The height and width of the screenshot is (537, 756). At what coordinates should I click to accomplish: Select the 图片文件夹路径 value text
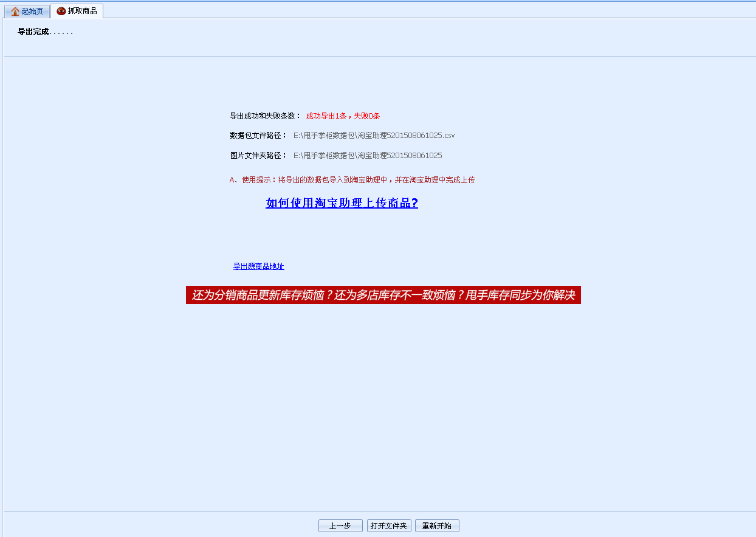pos(368,156)
